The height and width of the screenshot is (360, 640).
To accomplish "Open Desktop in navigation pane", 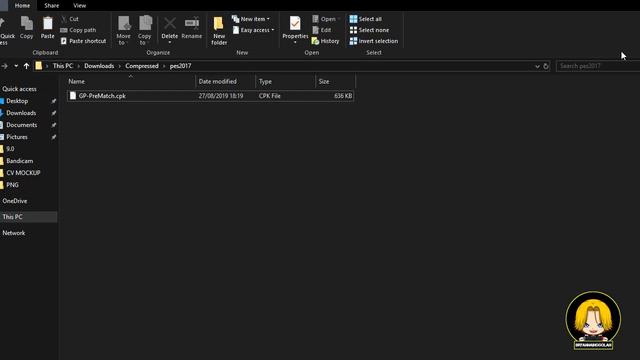I will coord(17,101).
